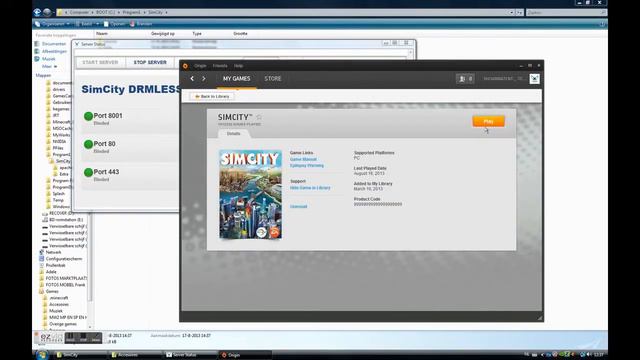Click STOP SERVER in Server Status window

coord(150,62)
